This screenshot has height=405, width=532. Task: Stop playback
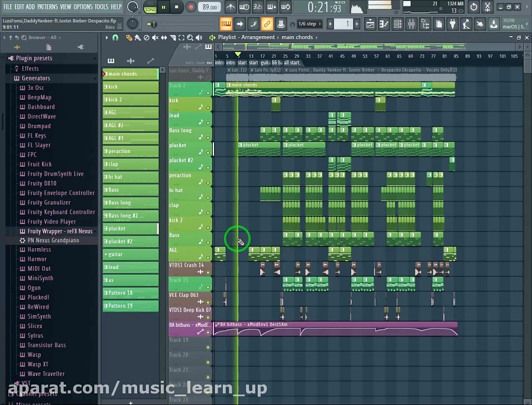tap(176, 7)
